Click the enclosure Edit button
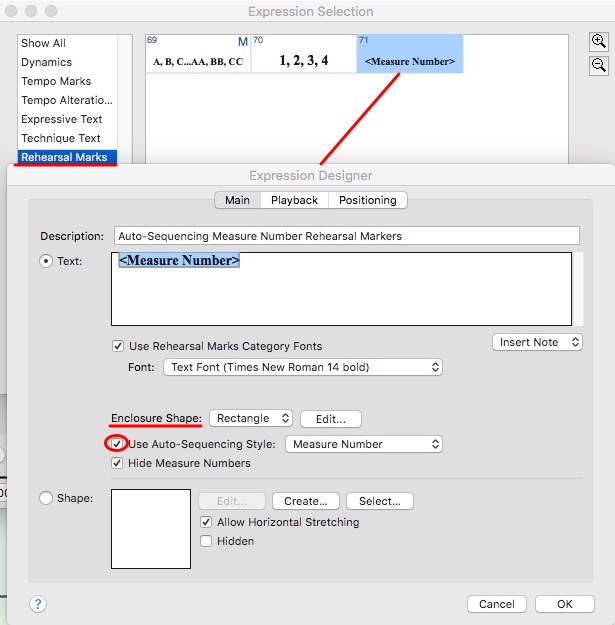 [x=330, y=419]
